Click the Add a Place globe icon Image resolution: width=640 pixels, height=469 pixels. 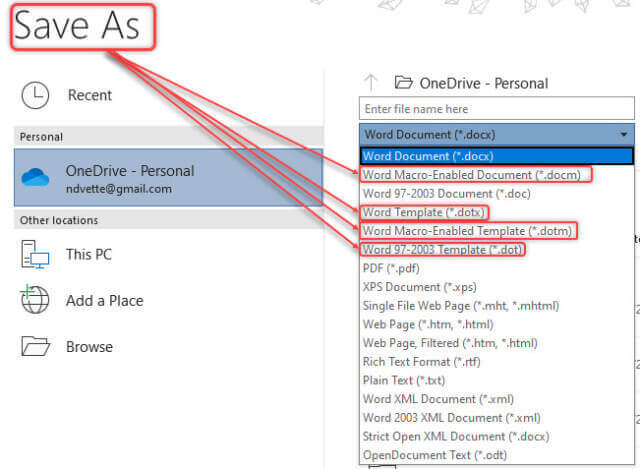(35, 299)
